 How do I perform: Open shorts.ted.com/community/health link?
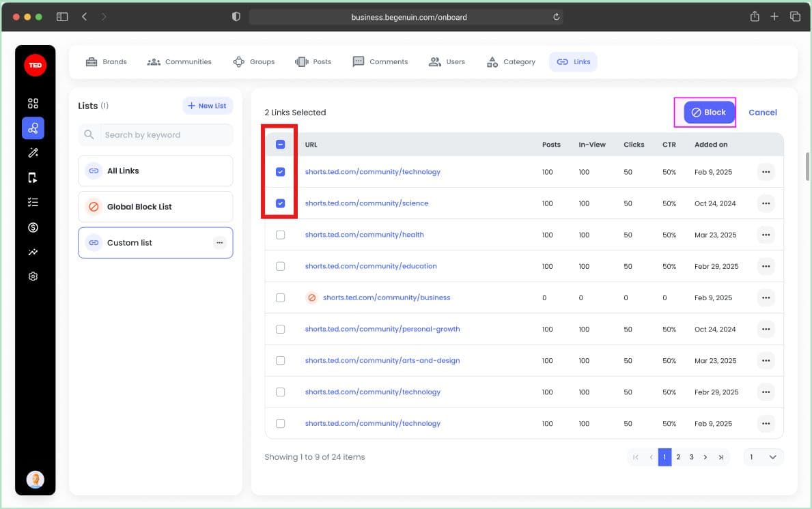click(x=364, y=235)
